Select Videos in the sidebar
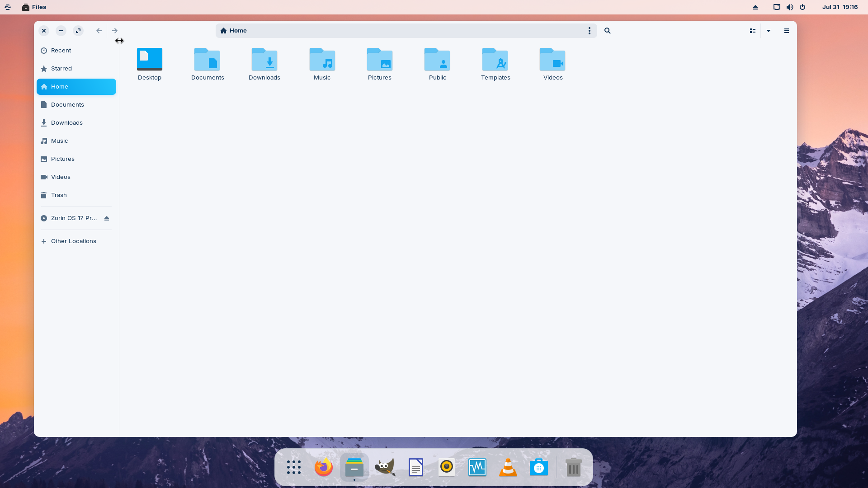The height and width of the screenshot is (488, 868). (x=76, y=177)
